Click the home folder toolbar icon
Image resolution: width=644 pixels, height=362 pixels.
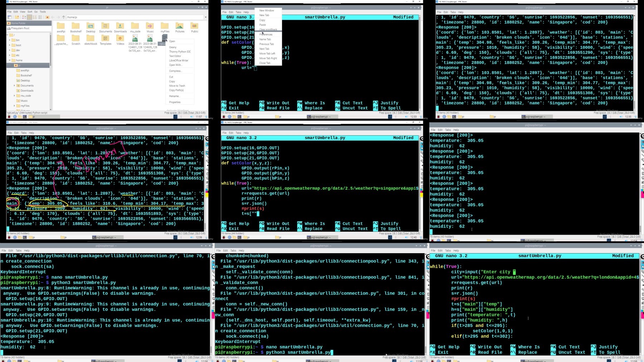[47, 17]
